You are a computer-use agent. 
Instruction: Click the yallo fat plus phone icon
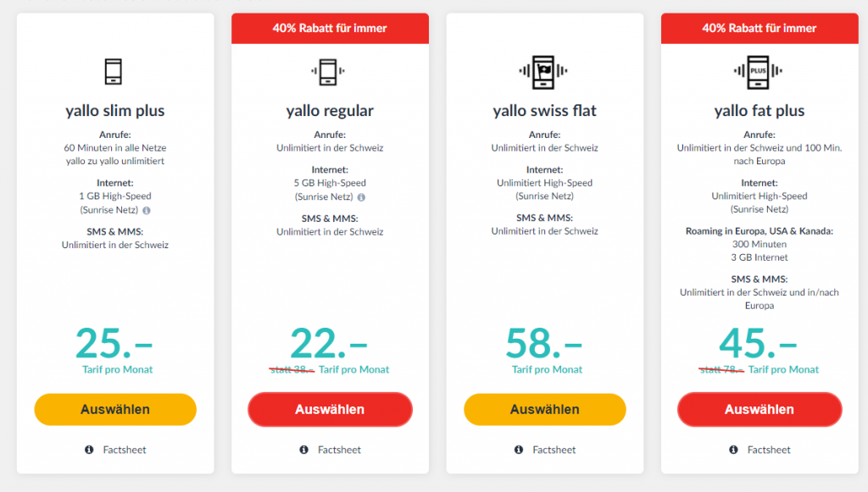[759, 71]
